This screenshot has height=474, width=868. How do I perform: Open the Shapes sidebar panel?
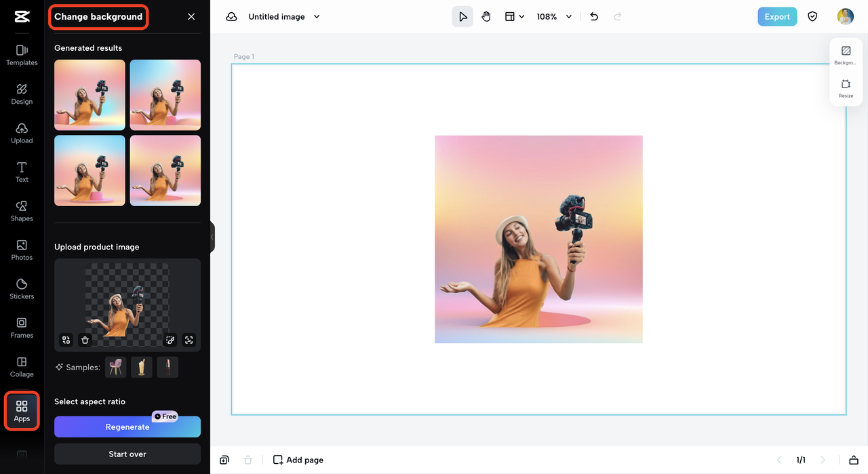pos(22,211)
